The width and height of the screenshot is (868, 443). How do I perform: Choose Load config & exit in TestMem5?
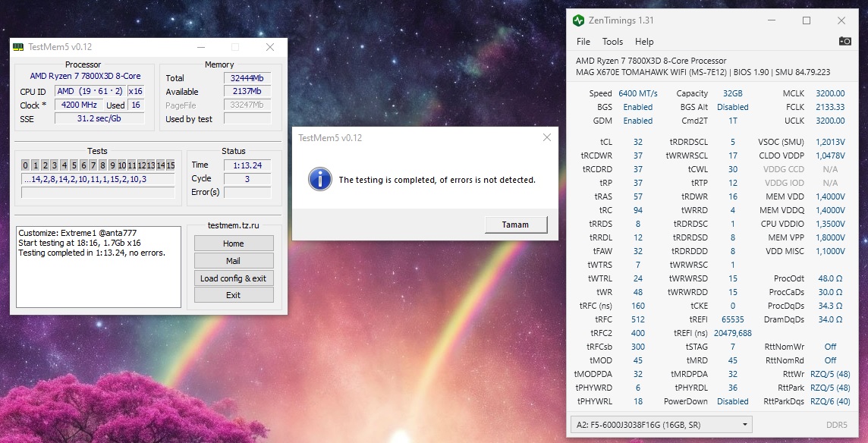234,278
